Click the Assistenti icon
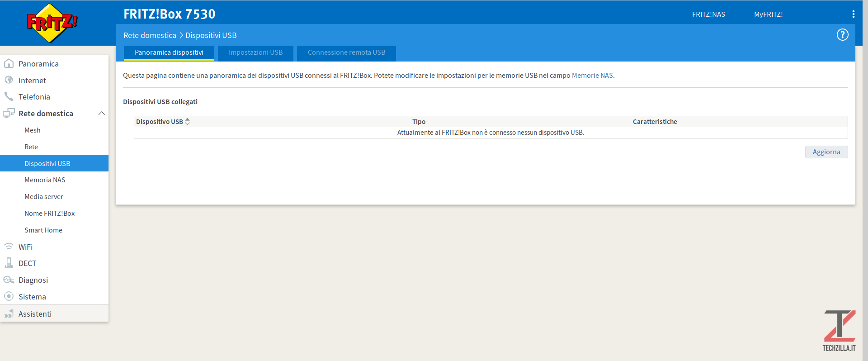 point(9,313)
